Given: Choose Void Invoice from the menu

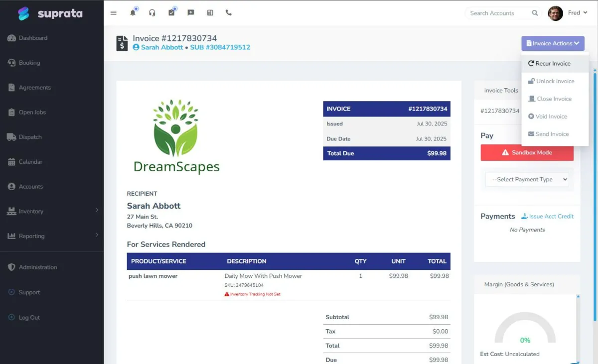Looking at the screenshot, I should point(551,117).
